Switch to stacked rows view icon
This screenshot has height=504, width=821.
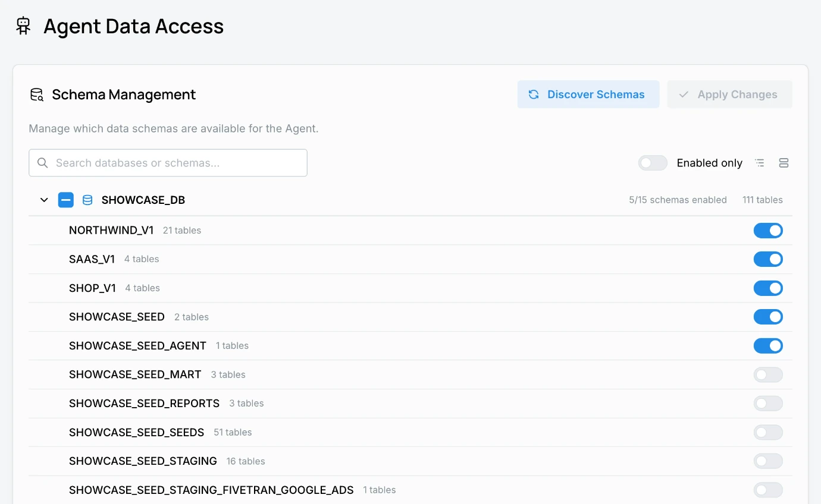(784, 163)
